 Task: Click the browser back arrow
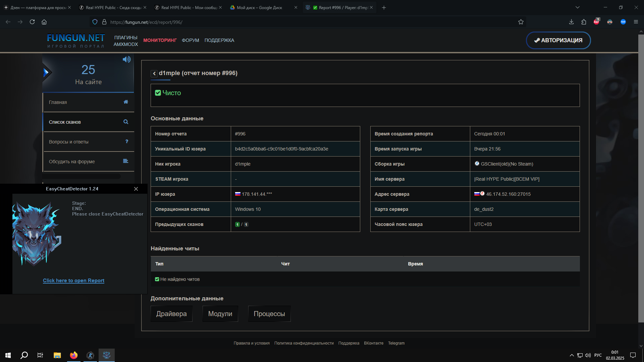8,22
